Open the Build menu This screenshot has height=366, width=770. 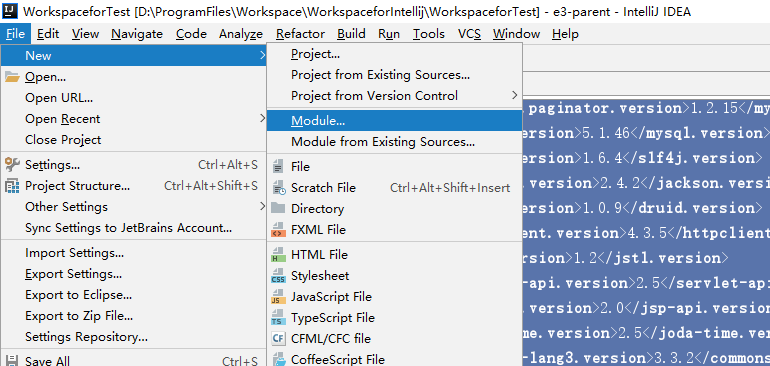(352, 34)
